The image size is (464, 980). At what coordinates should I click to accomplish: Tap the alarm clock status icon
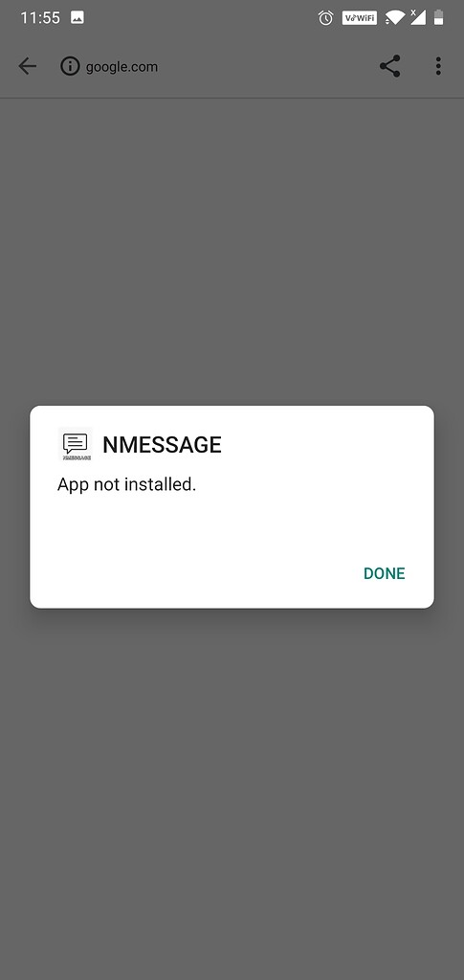(x=325, y=17)
